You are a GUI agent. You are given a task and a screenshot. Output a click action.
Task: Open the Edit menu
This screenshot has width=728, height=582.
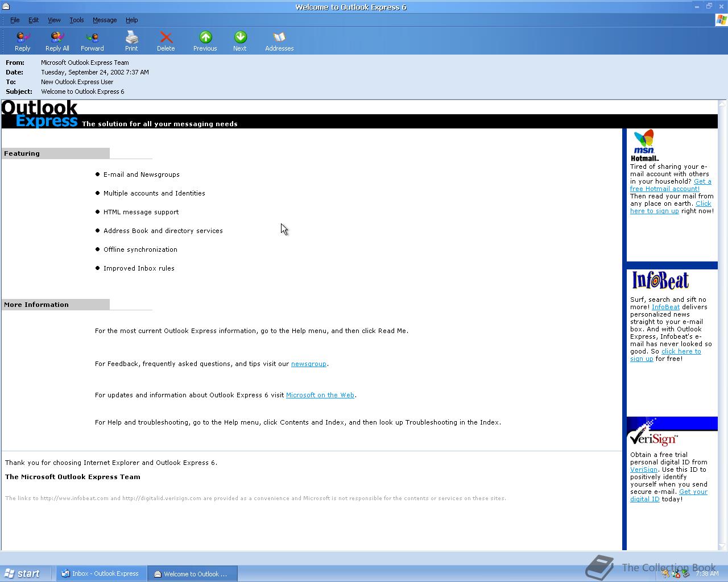[x=34, y=20]
